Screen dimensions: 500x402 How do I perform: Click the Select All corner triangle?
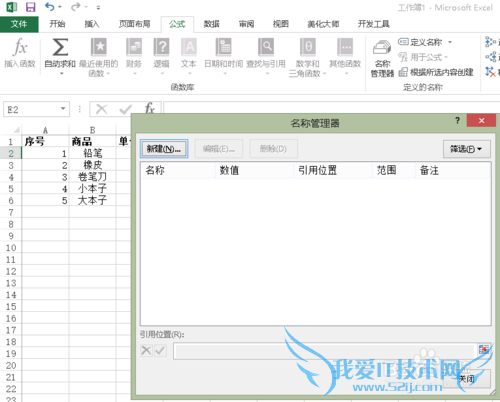point(16,130)
